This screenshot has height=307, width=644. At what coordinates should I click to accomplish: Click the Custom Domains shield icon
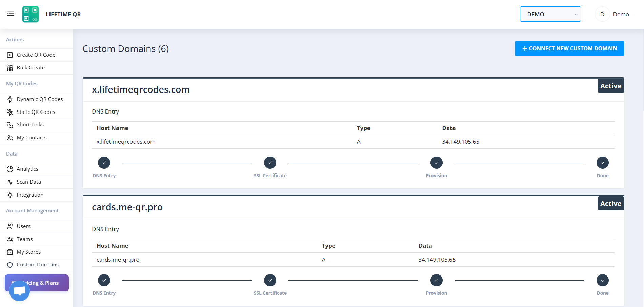click(x=10, y=265)
